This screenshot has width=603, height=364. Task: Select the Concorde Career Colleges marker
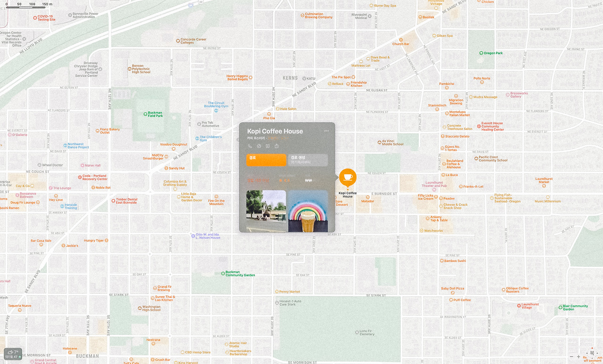tap(178, 40)
